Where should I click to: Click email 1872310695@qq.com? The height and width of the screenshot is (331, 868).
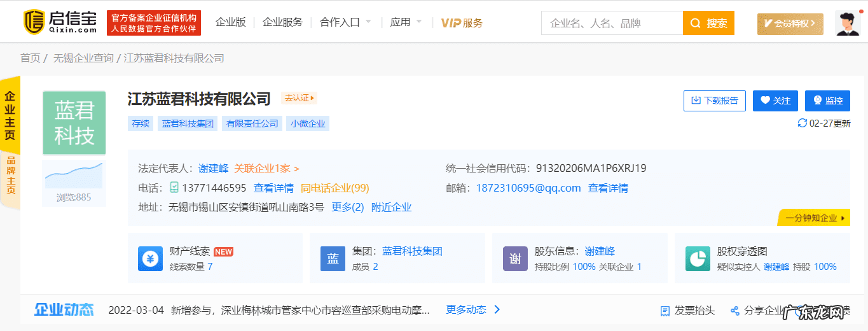point(528,188)
